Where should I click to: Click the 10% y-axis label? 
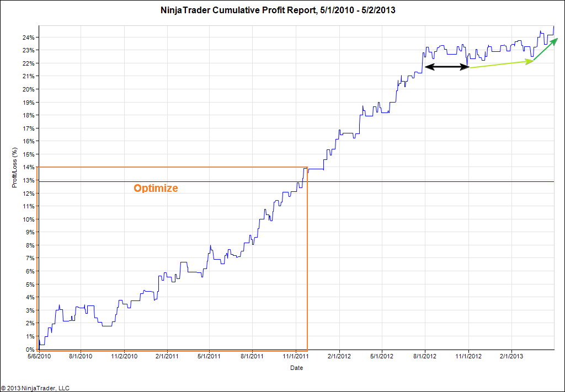(x=29, y=219)
